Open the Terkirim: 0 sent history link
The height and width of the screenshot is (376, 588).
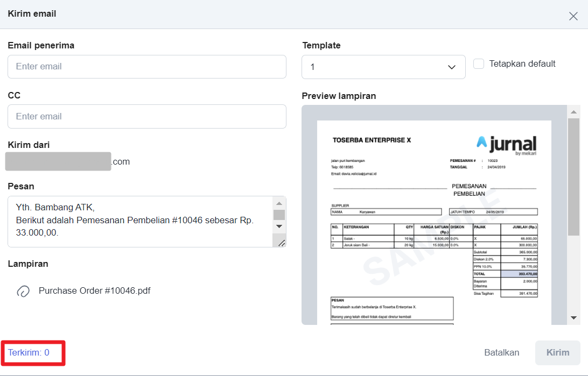(29, 353)
